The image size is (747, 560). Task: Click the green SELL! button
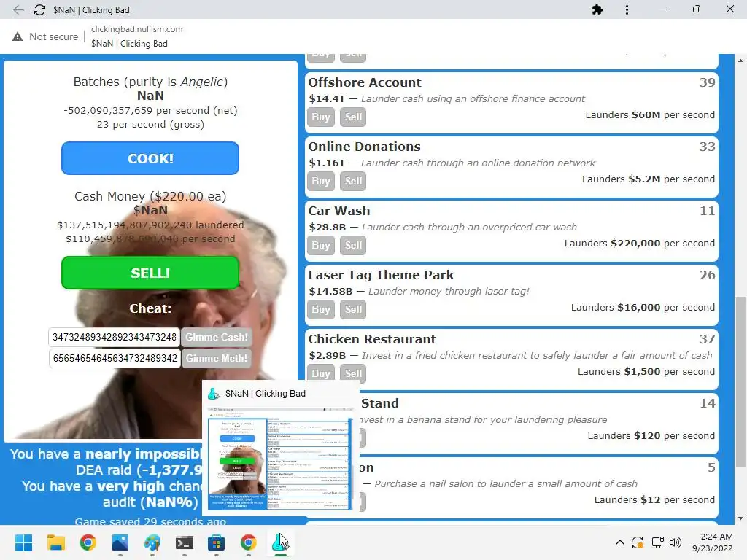pyautogui.click(x=150, y=273)
